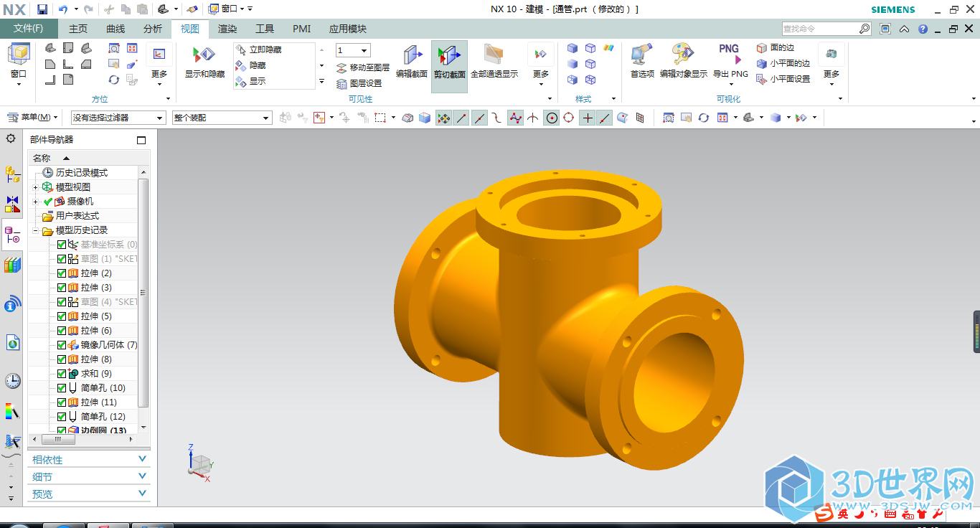Switch to the 分析 ribbon tab

pos(153,29)
